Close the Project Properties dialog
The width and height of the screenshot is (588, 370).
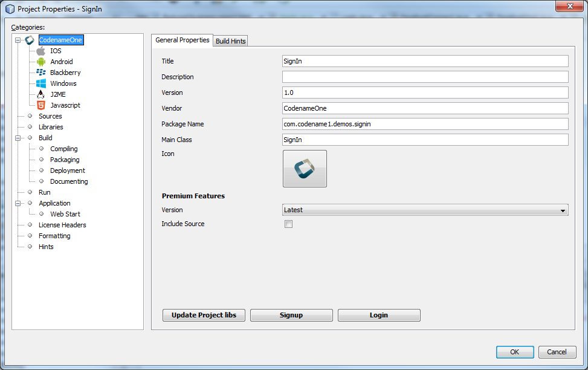pyautogui.click(x=570, y=6)
